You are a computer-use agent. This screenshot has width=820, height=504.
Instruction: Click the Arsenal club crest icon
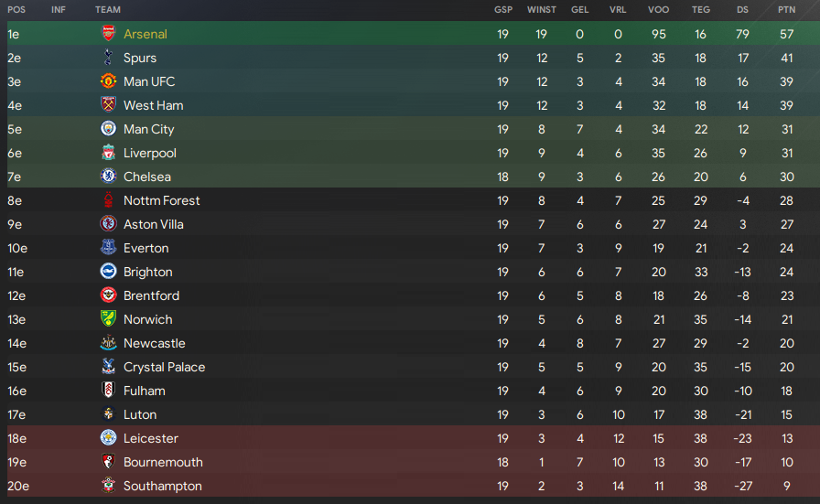(108, 34)
